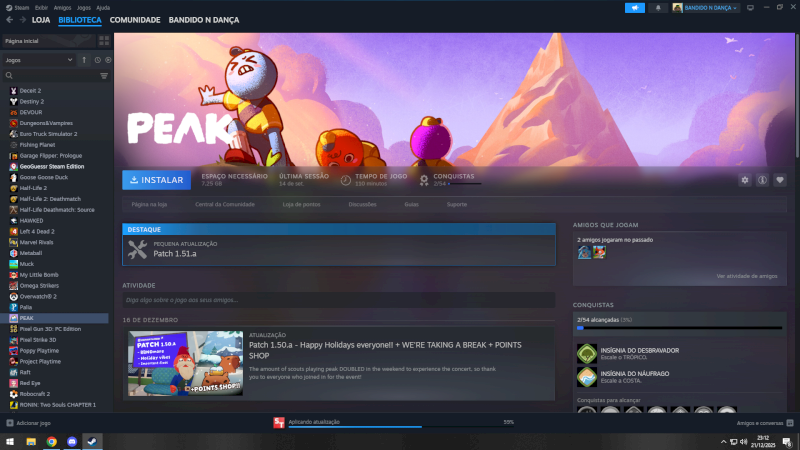Go back with the left arrow
Viewport: 800px width, 450px height.
tap(9, 20)
